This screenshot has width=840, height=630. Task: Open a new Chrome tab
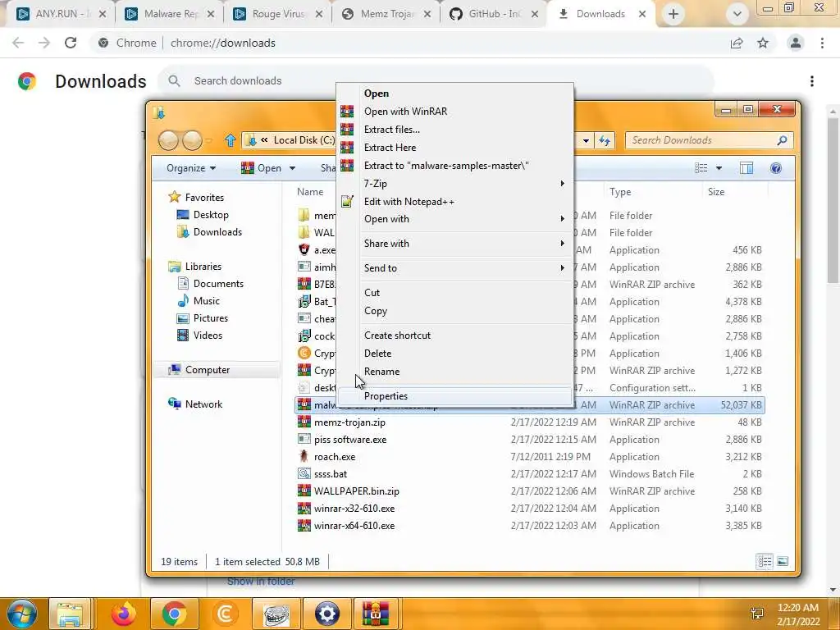[673, 14]
